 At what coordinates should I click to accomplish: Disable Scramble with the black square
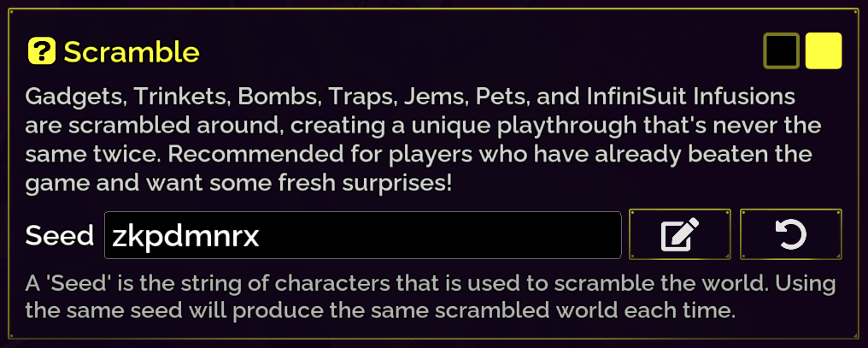(x=781, y=50)
